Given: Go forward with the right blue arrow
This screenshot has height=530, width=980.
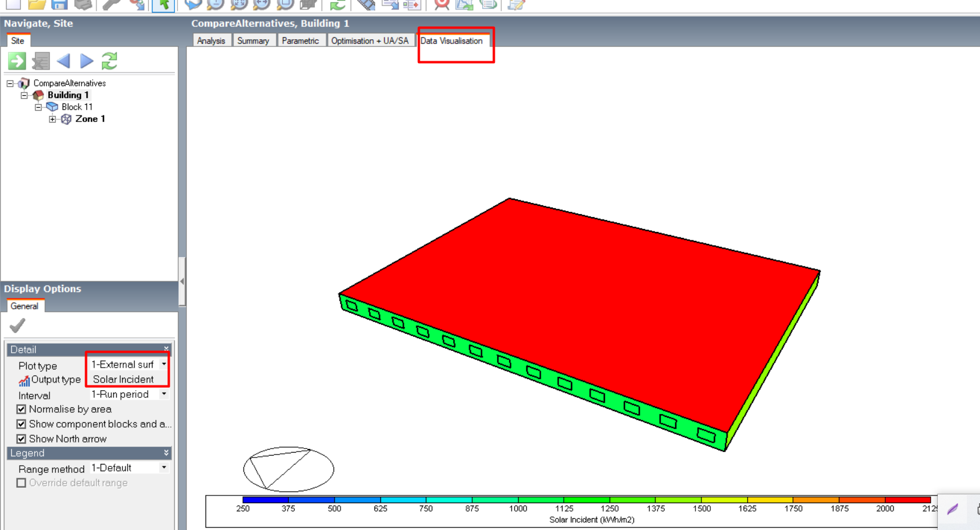Looking at the screenshot, I should (87, 61).
